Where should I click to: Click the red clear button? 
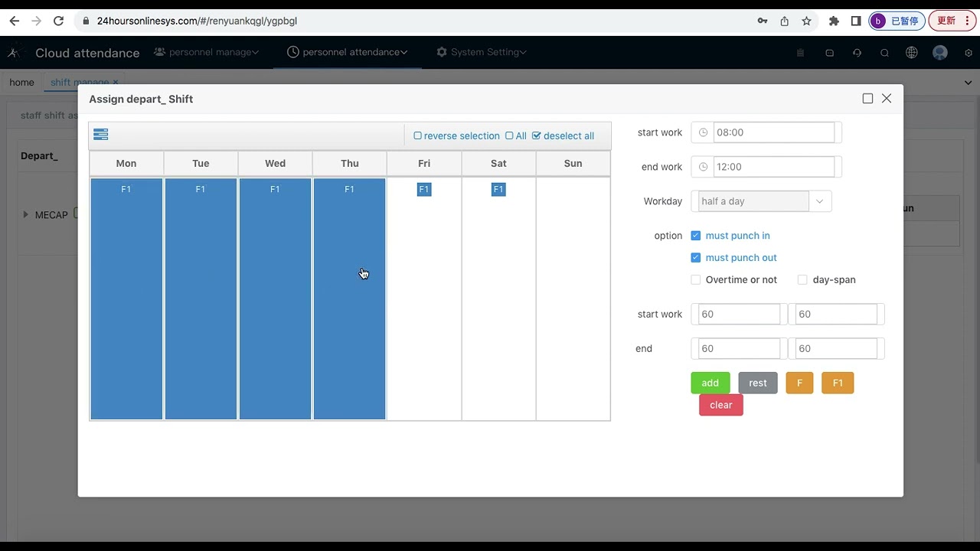click(x=721, y=405)
